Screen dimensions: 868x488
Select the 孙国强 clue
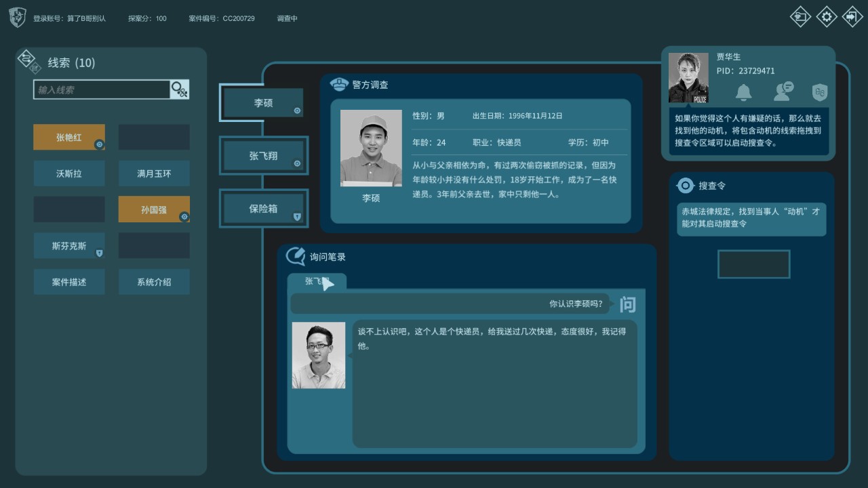click(154, 210)
